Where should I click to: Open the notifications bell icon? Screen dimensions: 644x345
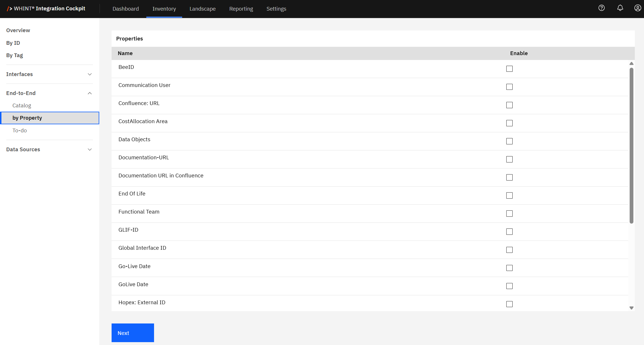point(620,8)
